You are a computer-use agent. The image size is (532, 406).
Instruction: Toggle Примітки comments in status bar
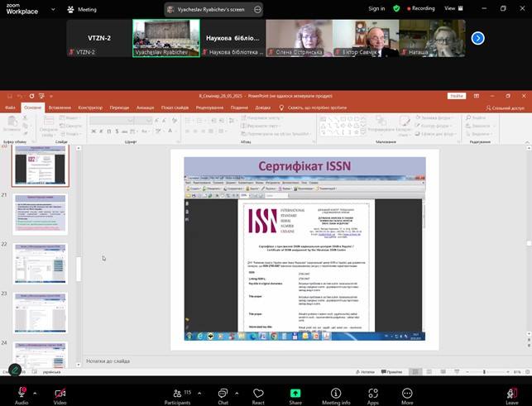392,372
